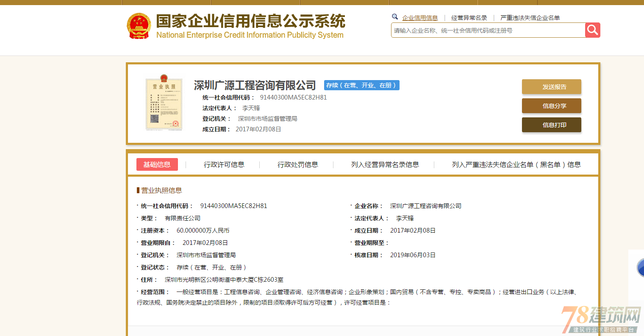The width and height of the screenshot is (644, 336).
Task: Click the 信息分享 button
Action: (x=552, y=106)
